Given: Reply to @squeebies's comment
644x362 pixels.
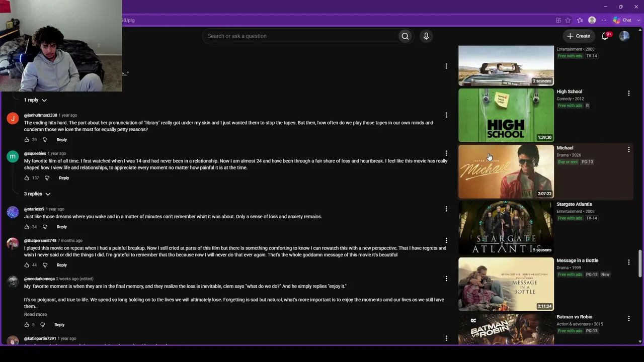Looking at the screenshot, I should tap(64, 178).
